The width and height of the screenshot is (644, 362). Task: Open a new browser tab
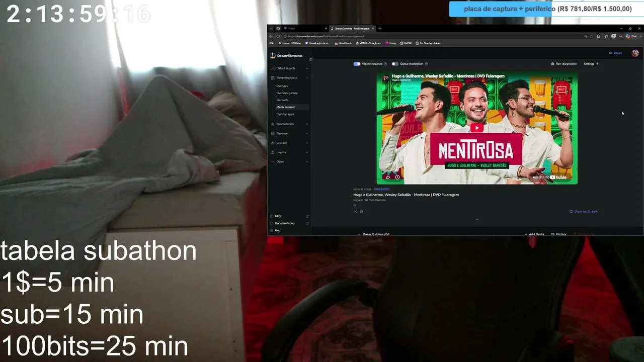[380, 29]
